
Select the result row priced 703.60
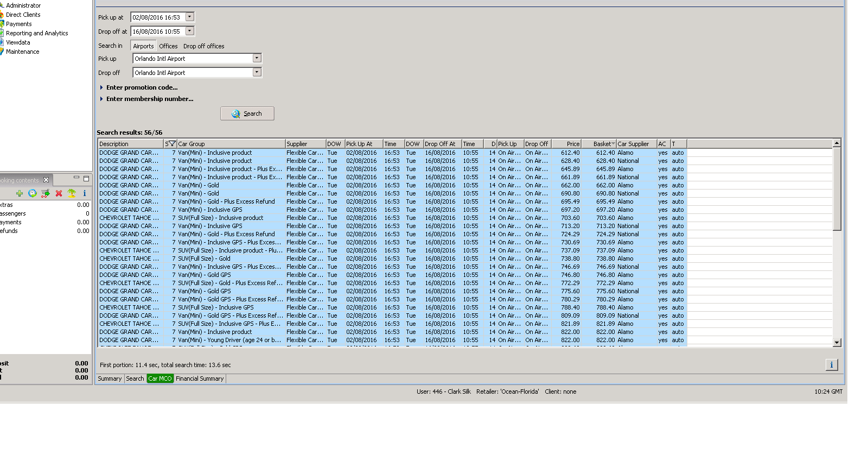coord(393,218)
